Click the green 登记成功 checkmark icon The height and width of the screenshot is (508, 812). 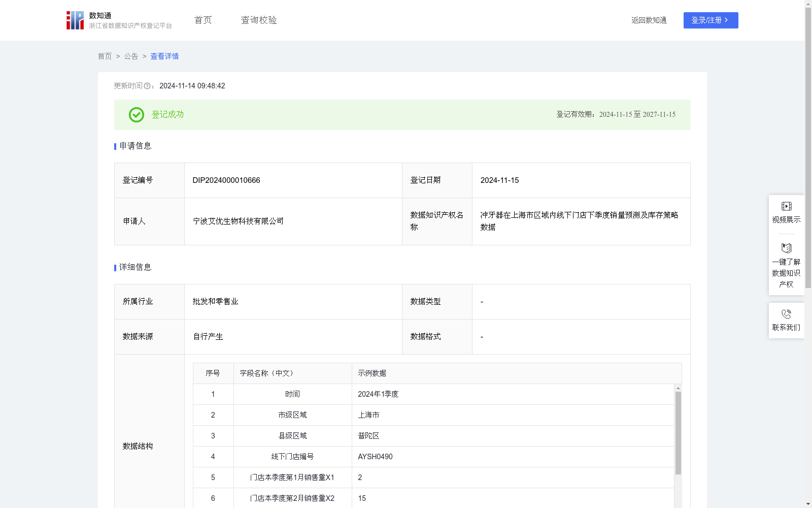136,115
